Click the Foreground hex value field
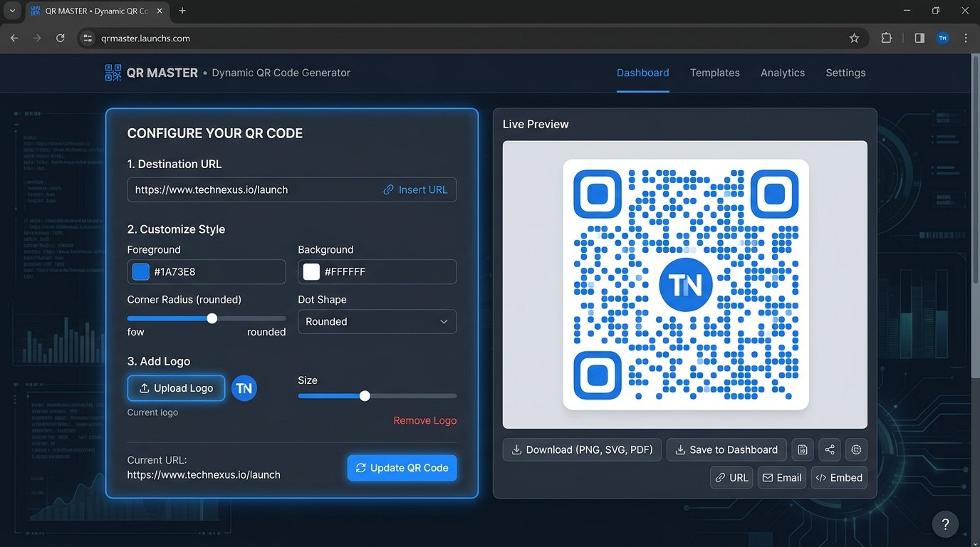The image size is (980, 547). click(207, 271)
